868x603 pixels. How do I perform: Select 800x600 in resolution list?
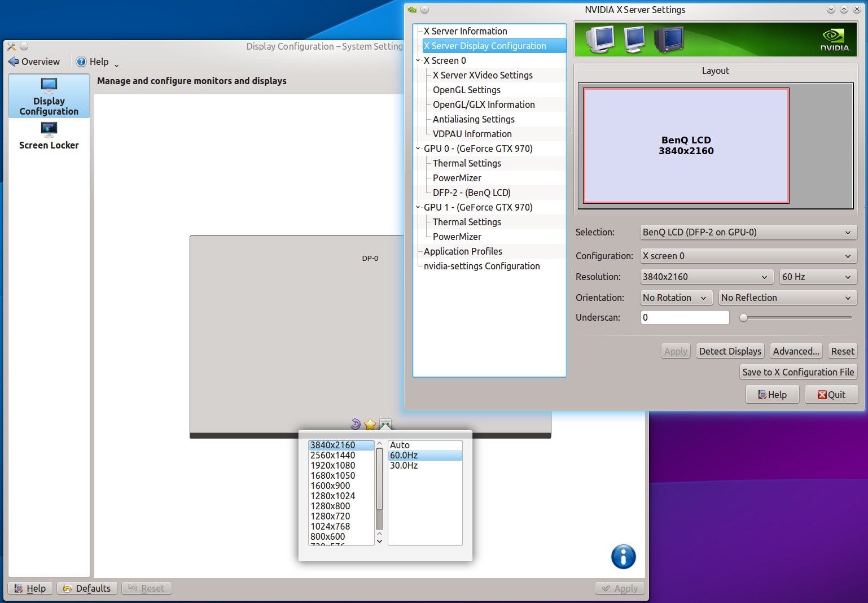pos(341,536)
